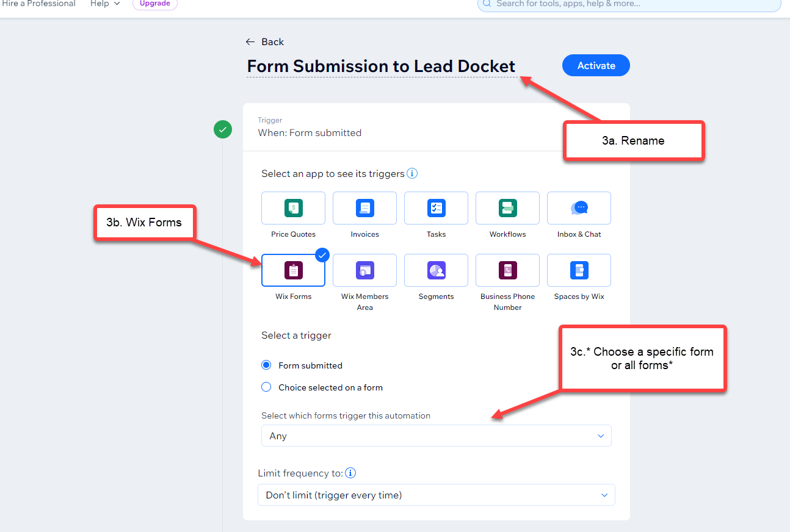The image size is (790, 532).
Task: Activate the automation with the Activate button
Action: point(595,65)
